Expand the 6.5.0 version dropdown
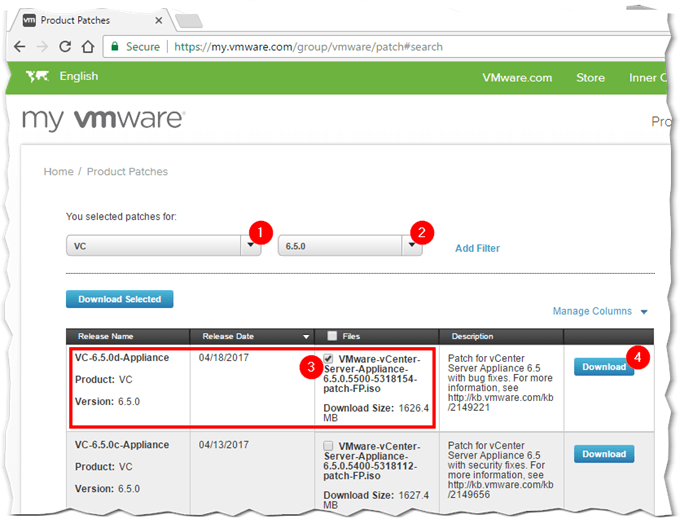 [350, 246]
